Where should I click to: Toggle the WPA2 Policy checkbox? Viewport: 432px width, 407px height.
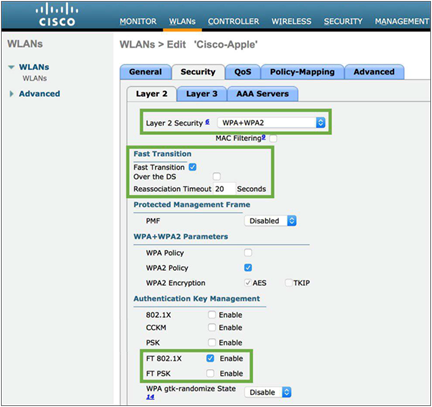click(248, 268)
